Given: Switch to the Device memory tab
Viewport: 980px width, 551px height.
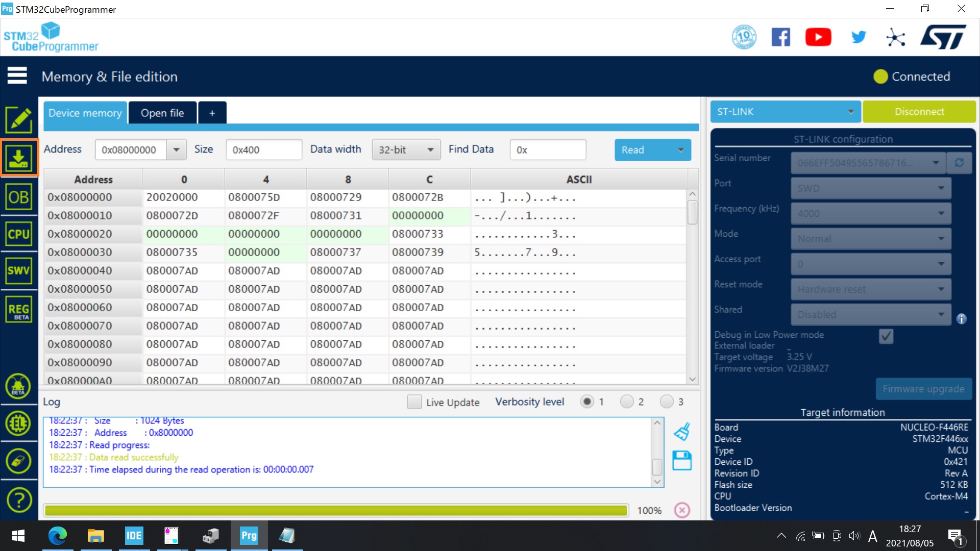Looking at the screenshot, I should [x=84, y=112].
